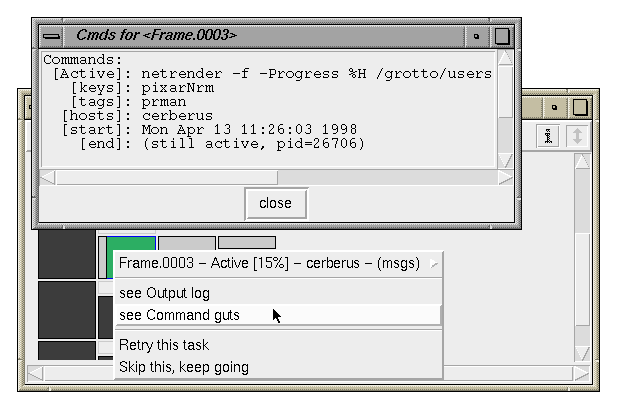Click the horizontal scrollbar thumb in Cmds dialog
The width and height of the screenshot is (618, 408).
[167, 178]
